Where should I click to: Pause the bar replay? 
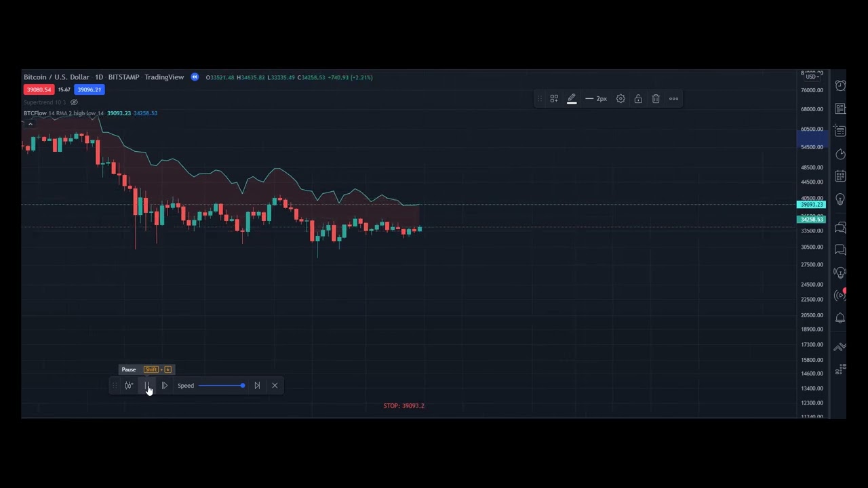(x=146, y=386)
